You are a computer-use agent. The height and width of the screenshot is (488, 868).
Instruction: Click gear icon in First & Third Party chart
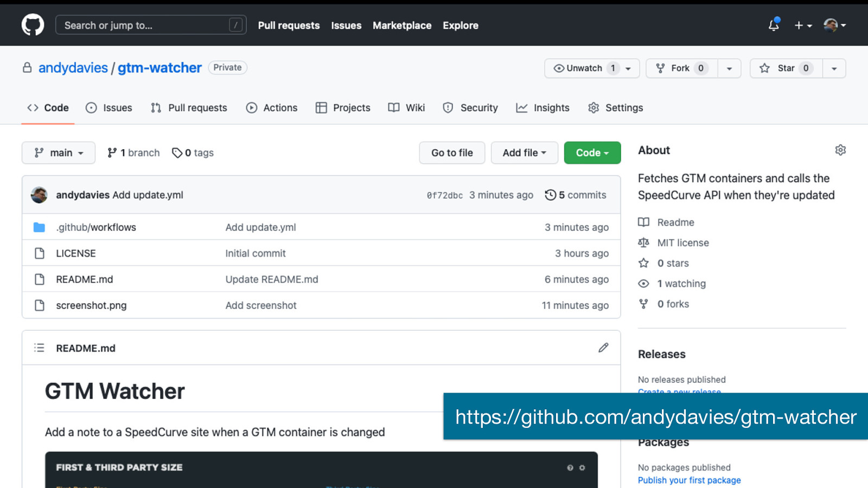[582, 467]
